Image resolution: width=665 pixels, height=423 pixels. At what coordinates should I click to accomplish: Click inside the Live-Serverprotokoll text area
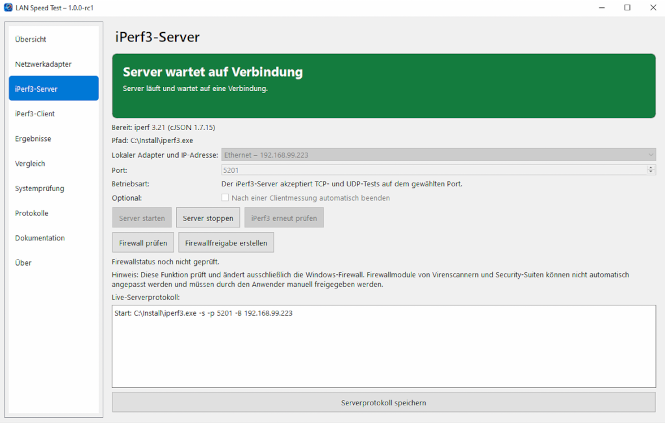tap(384, 346)
